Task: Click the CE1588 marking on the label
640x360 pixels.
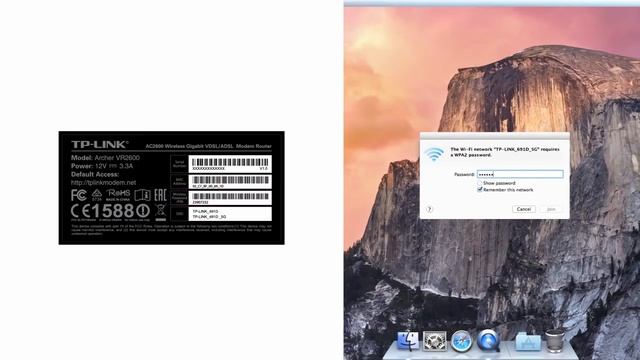Action: tap(110, 211)
